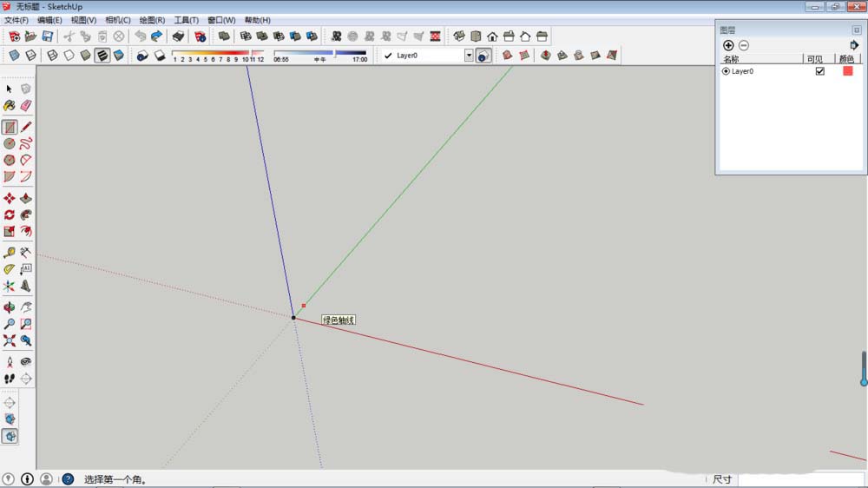Select Layer0 active radio button
This screenshot has width=868, height=488.
click(x=726, y=71)
